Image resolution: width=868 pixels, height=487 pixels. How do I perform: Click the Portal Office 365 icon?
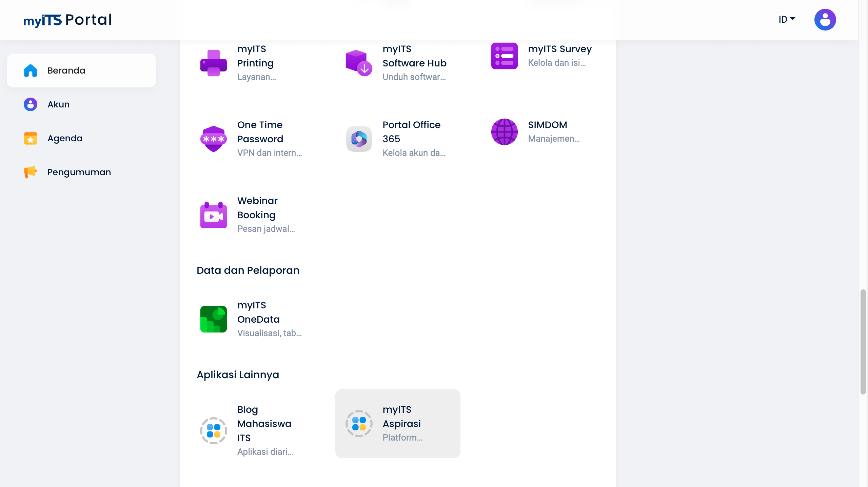coord(359,139)
